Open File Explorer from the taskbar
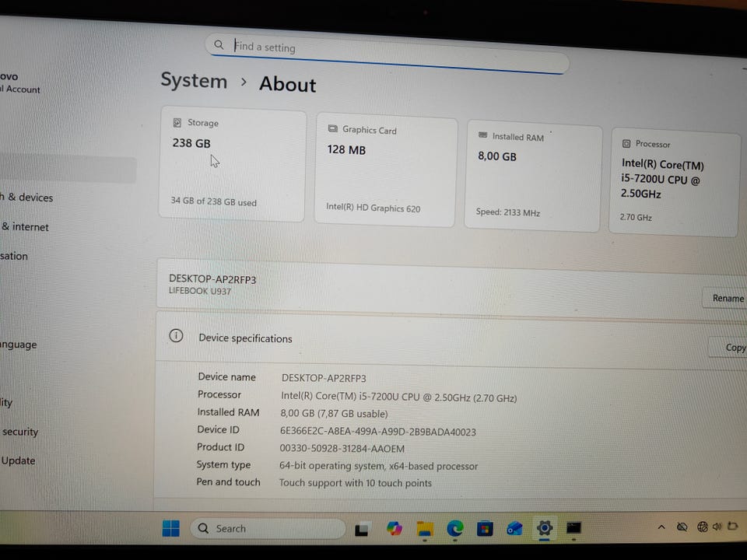The height and width of the screenshot is (560, 747). click(x=425, y=529)
